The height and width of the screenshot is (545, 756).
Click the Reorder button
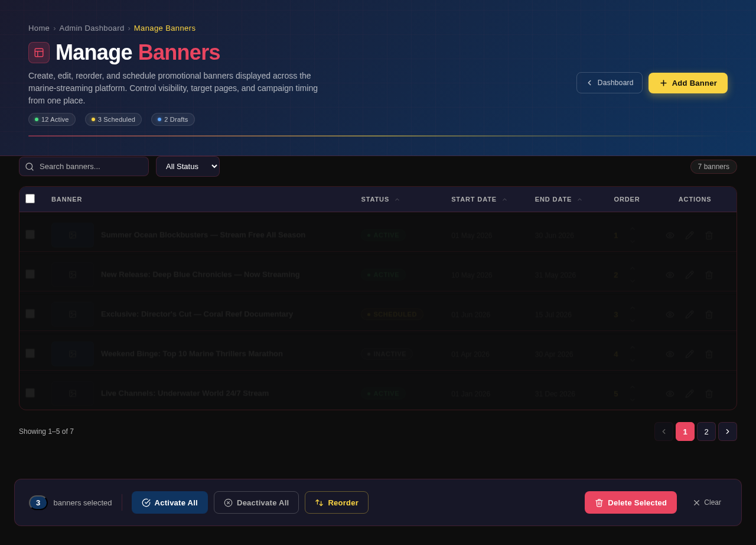337,502
